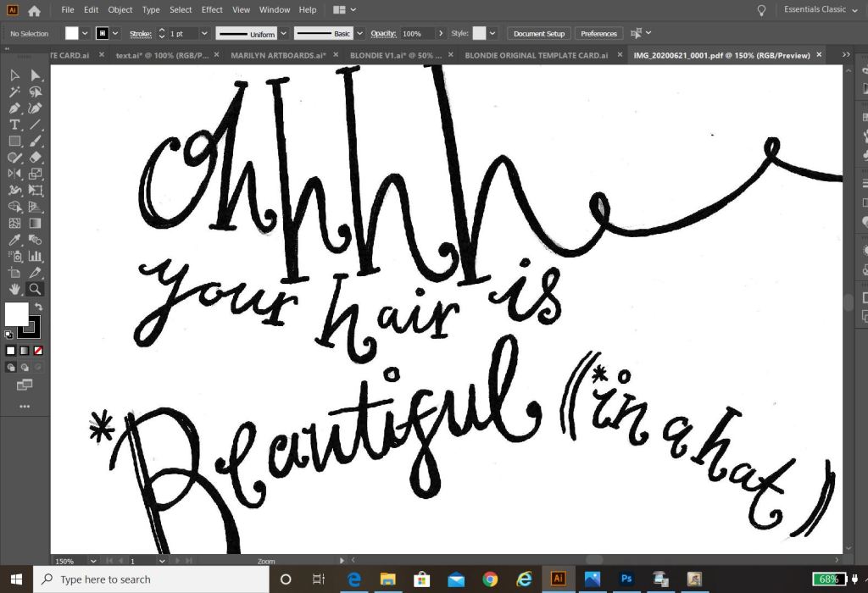Select the Magic Wand tool
Image resolution: width=868 pixels, height=593 pixels.
tap(14, 91)
